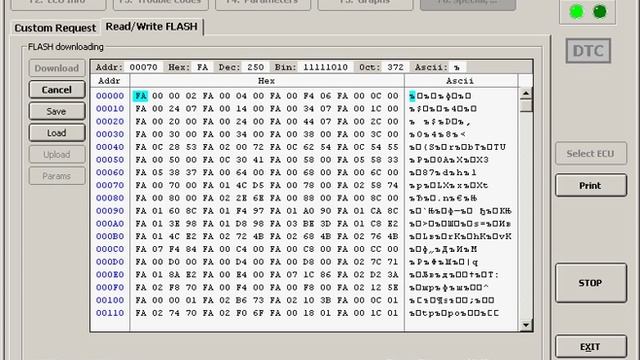Select address row 00080
The image size is (640, 360).
pyautogui.click(x=110, y=198)
